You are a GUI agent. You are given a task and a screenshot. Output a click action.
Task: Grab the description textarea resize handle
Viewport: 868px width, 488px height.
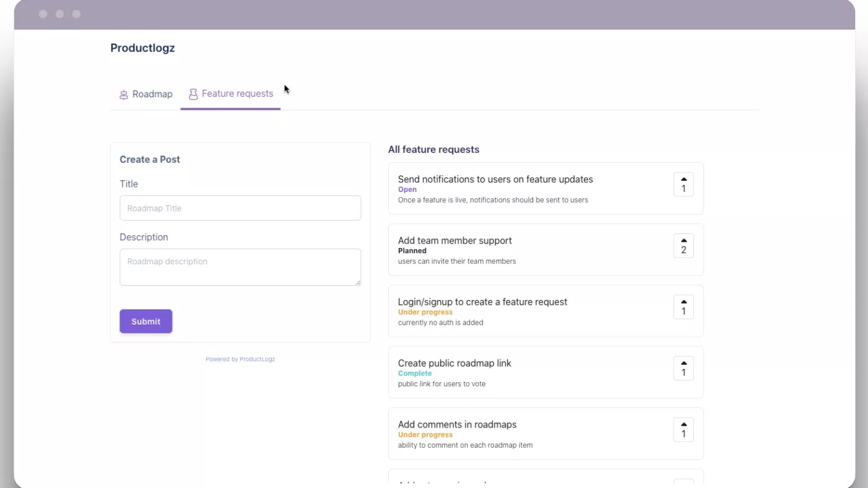click(x=358, y=283)
